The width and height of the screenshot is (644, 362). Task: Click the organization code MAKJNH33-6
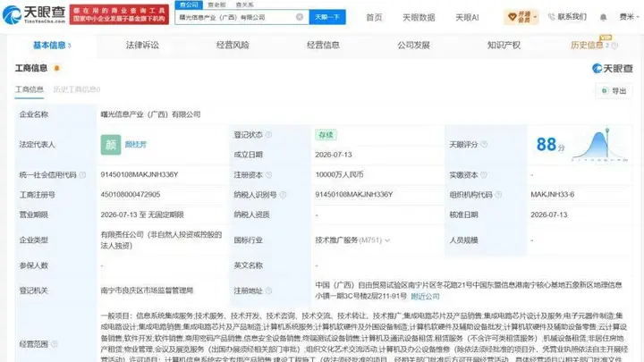pyautogui.click(x=553, y=194)
